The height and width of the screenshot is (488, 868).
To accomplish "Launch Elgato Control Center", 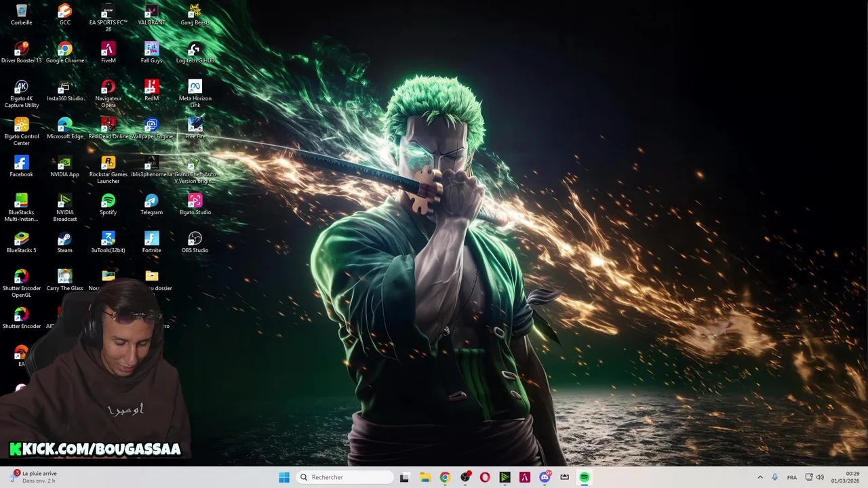I will pyautogui.click(x=22, y=132).
